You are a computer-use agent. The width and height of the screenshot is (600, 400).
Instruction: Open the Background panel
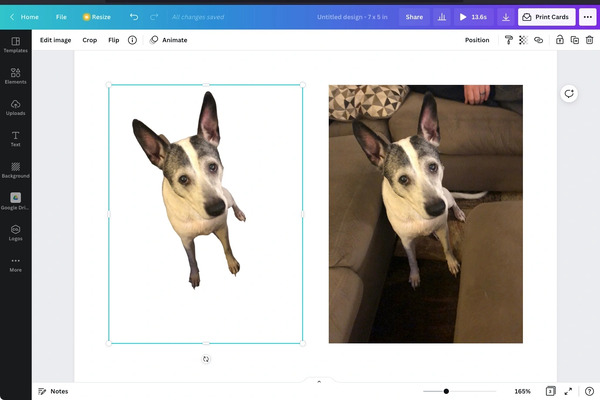tap(15, 170)
